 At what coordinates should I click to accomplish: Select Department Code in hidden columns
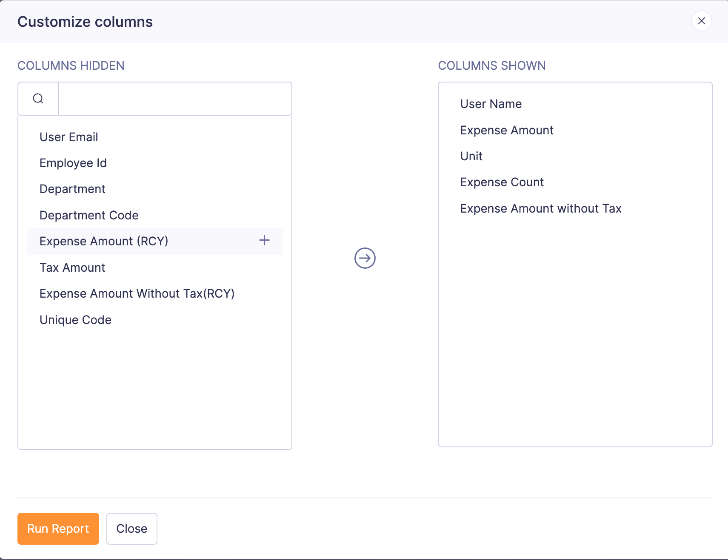(89, 215)
